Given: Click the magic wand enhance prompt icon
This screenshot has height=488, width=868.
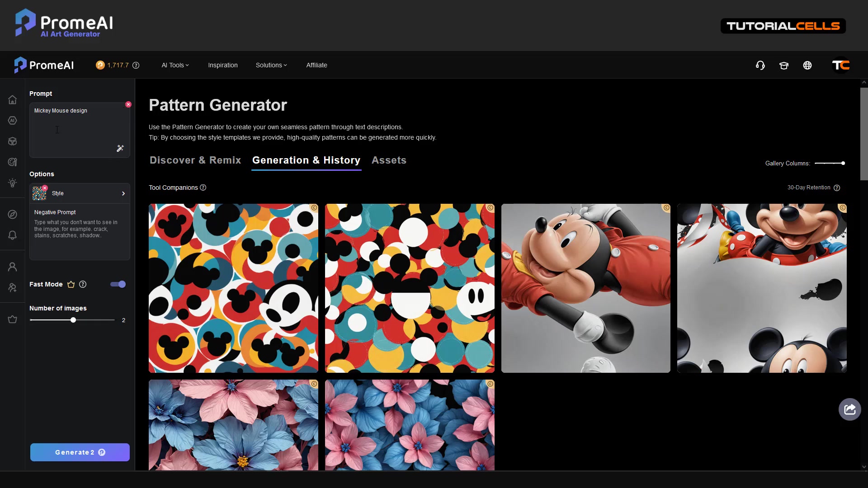Looking at the screenshot, I should click(x=120, y=148).
